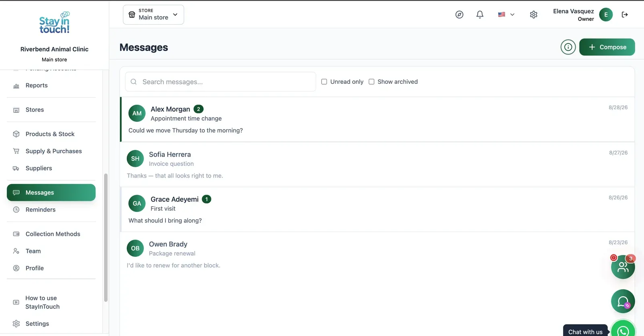Open How to use StayInTouch link

pyautogui.click(x=51, y=302)
